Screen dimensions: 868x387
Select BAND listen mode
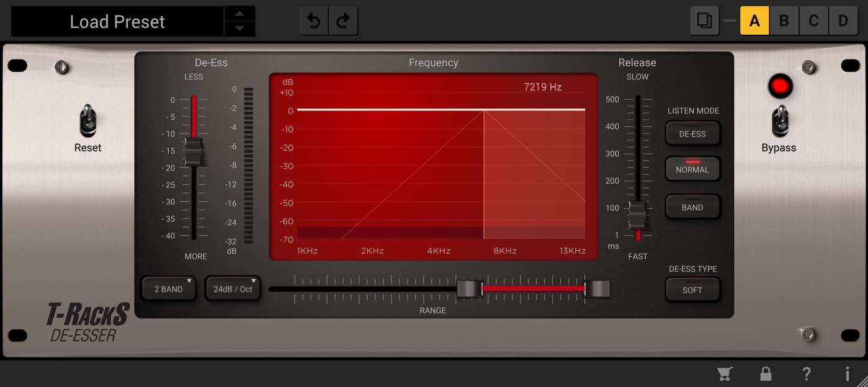692,207
